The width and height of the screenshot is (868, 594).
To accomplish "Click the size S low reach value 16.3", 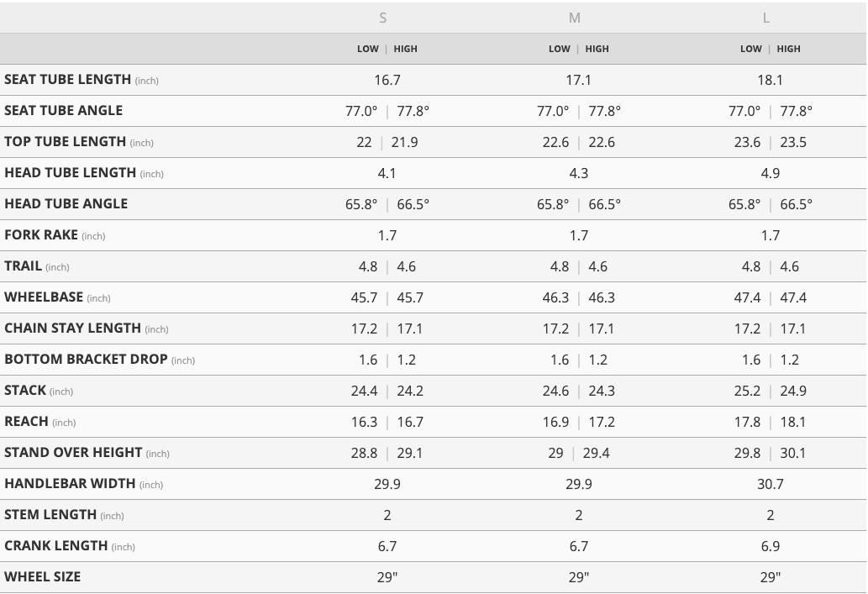I will point(364,422).
